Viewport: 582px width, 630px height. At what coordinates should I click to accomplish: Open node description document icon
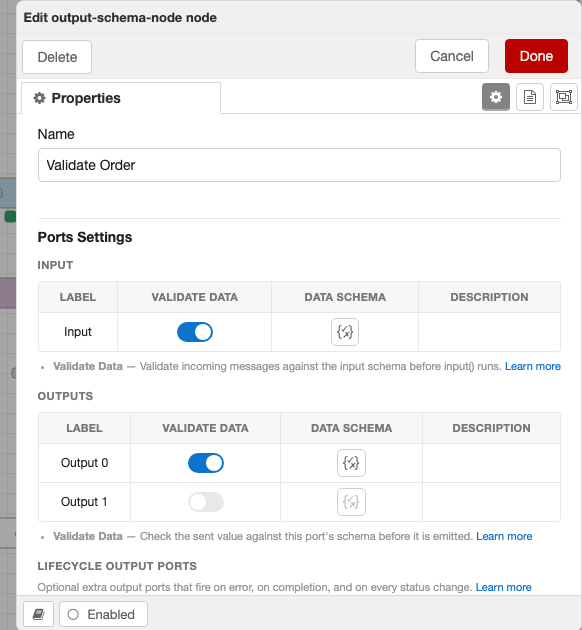[529, 97]
